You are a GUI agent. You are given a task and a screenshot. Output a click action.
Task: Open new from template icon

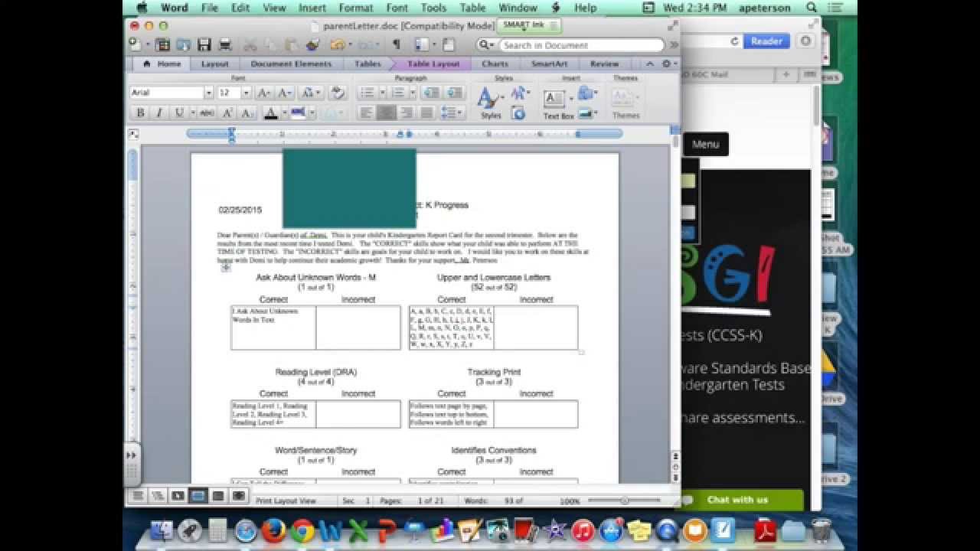[162, 45]
